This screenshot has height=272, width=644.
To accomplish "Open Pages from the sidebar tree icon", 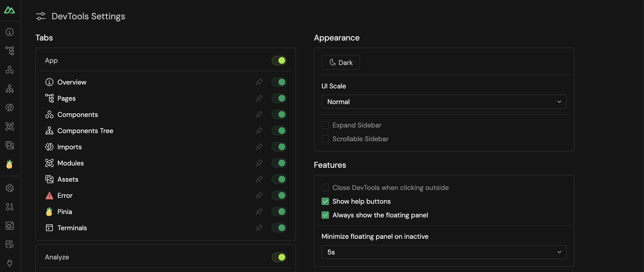I will point(9,51).
